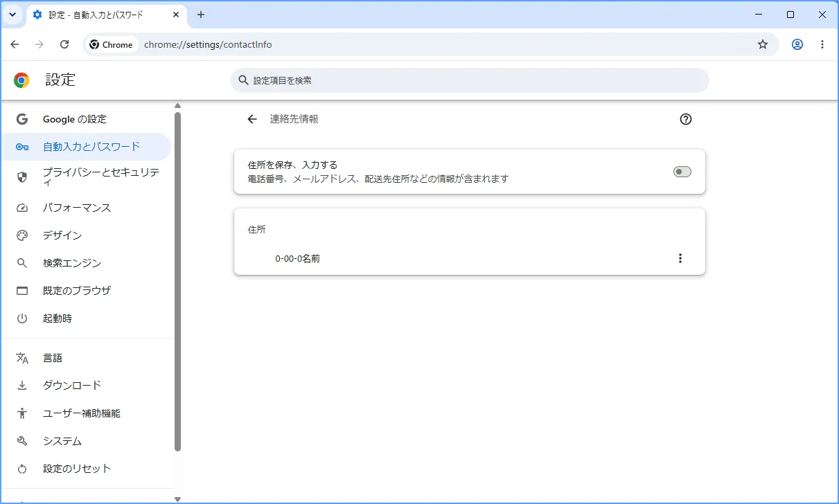The image size is (839, 504).
Task: Click the palette icon for デザイン
Action: point(22,235)
